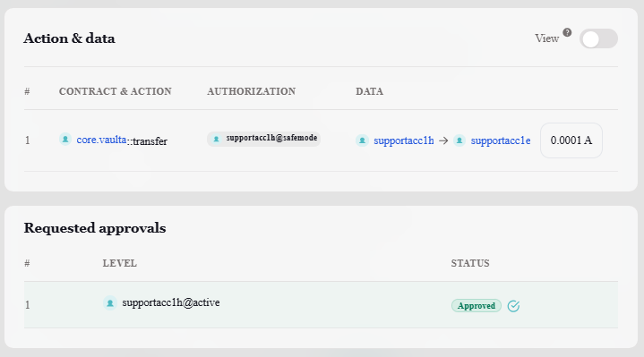
Task: Click the STATUS column header
Action: [470, 263]
